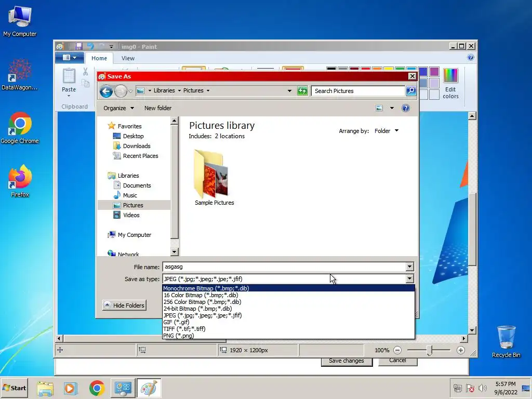Viewport: 532px width, 399px height.
Task: Select 24-bit Bitmap file type
Action: (288, 309)
